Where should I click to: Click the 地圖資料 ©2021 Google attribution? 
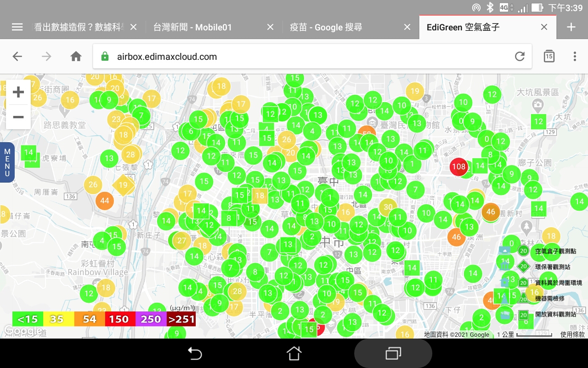[x=457, y=334]
